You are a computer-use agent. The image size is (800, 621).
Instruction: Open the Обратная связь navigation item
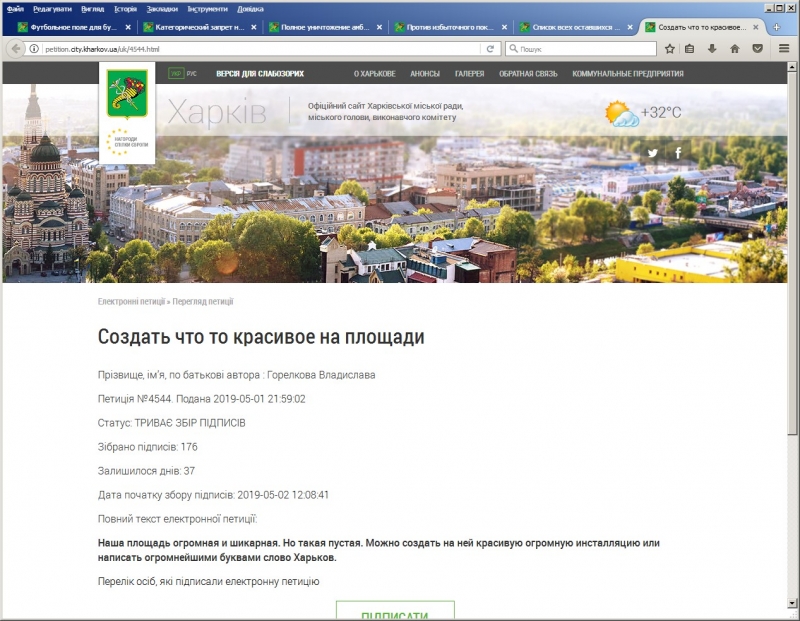pos(528,73)
